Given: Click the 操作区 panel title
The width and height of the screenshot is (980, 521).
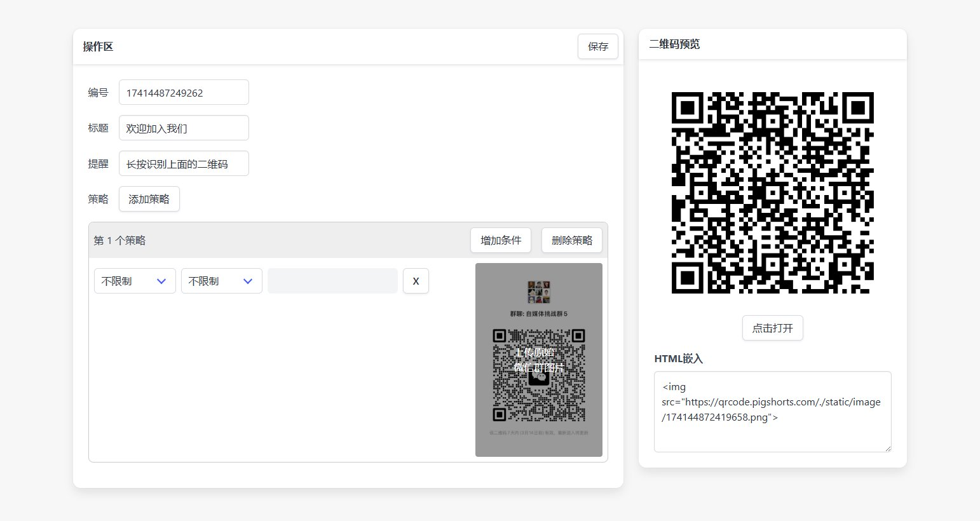Looking at the screenshot, I should tap(98, 46).
